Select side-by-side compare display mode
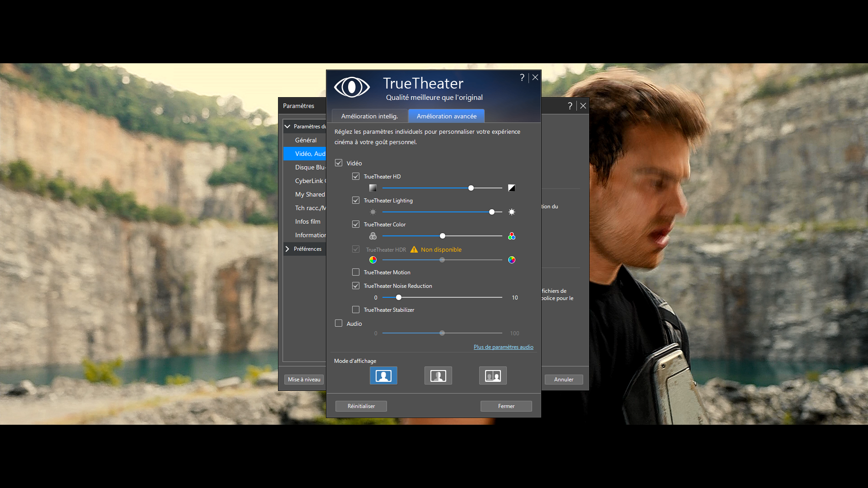The height and width of the screenshot is (488, 868). tap(493, 375)
